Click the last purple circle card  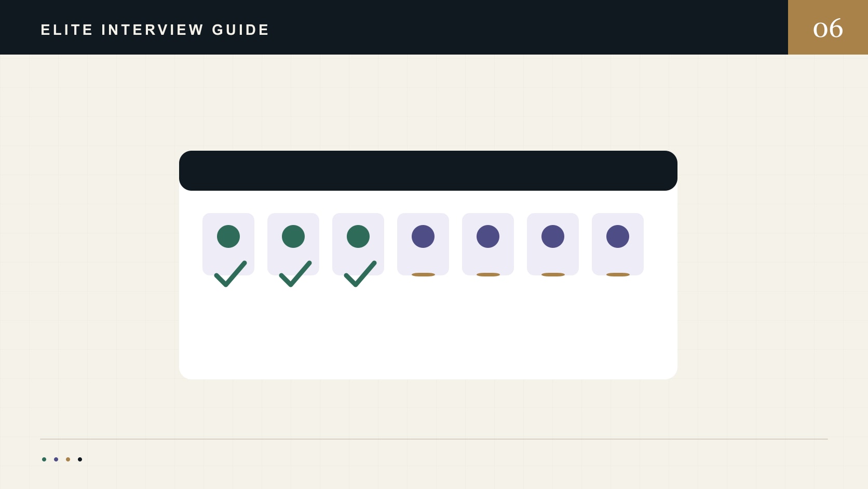point(618,244)
